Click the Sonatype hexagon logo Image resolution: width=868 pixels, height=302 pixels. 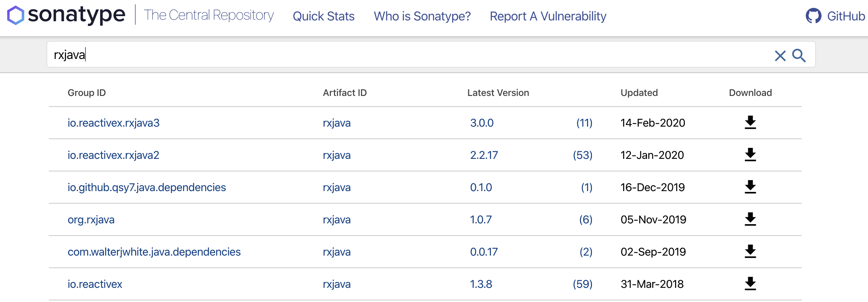click(16, 15)
